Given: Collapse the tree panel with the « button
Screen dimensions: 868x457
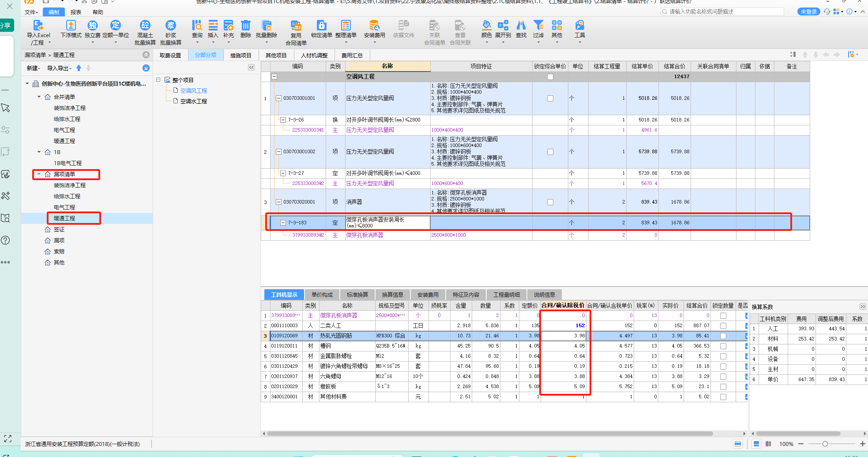Looking at the screenshot, I should pyautogui.click(x=251, y=68).
